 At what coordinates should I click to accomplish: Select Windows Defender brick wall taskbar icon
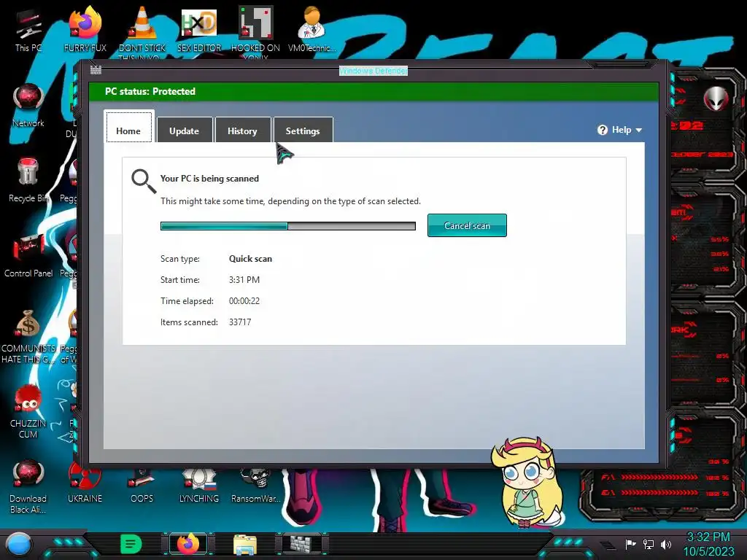point(302,544)
